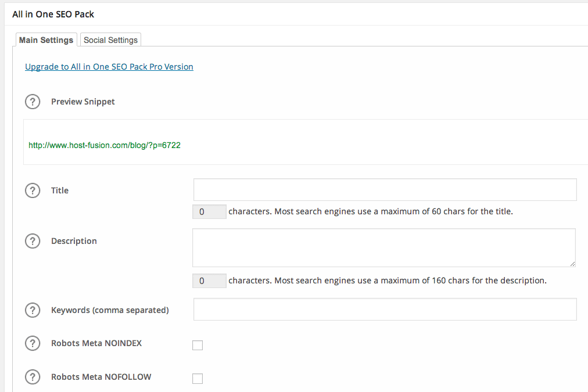
Task: Select the Main Settings tab
Action: pos(46,40)
